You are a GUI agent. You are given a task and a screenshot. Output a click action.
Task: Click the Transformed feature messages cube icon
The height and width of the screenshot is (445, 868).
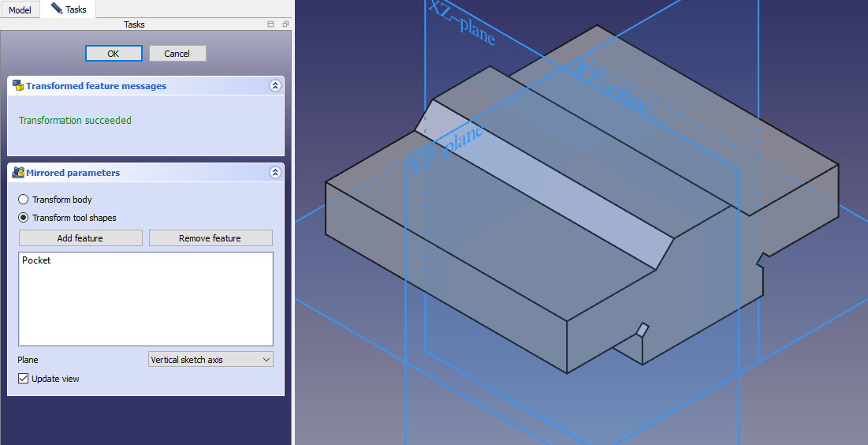(x=17, y=86)
